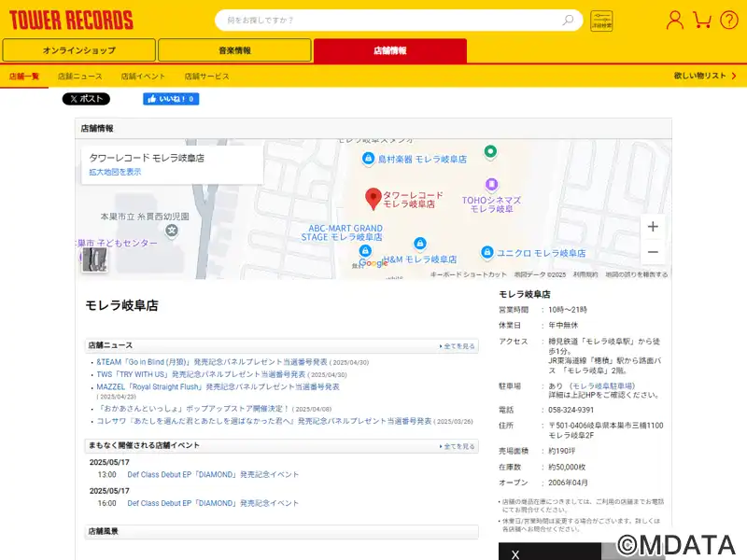Zoom in on the map

coord(653,227)
